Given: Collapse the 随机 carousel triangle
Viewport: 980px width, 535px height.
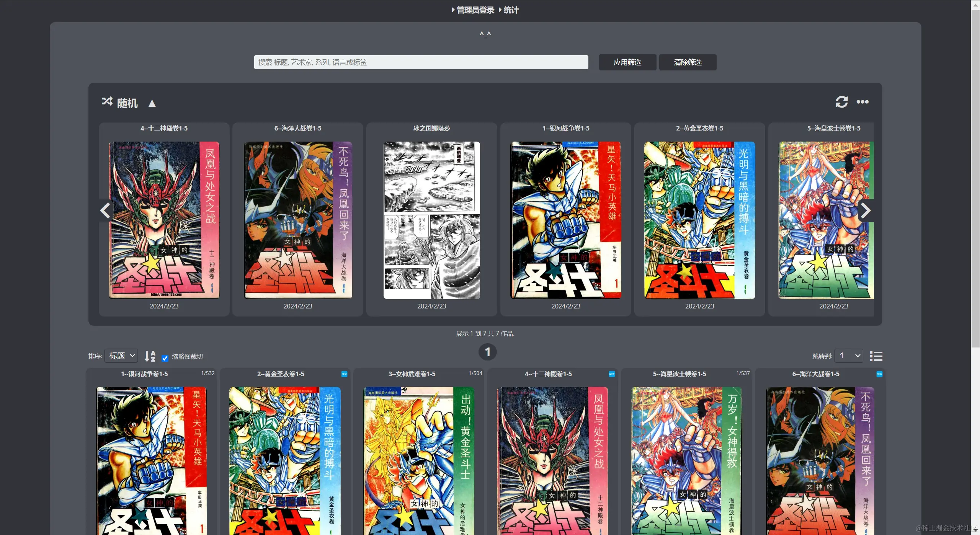Looking at the screenshot, I should point(152,103).
